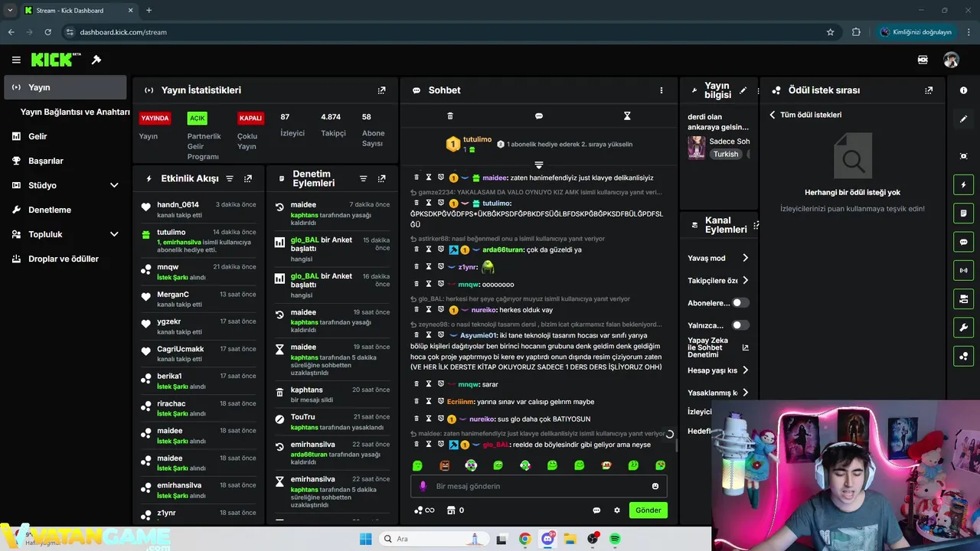Select Yayın in left sidebar
980x551 pixels.
point(65,87)
